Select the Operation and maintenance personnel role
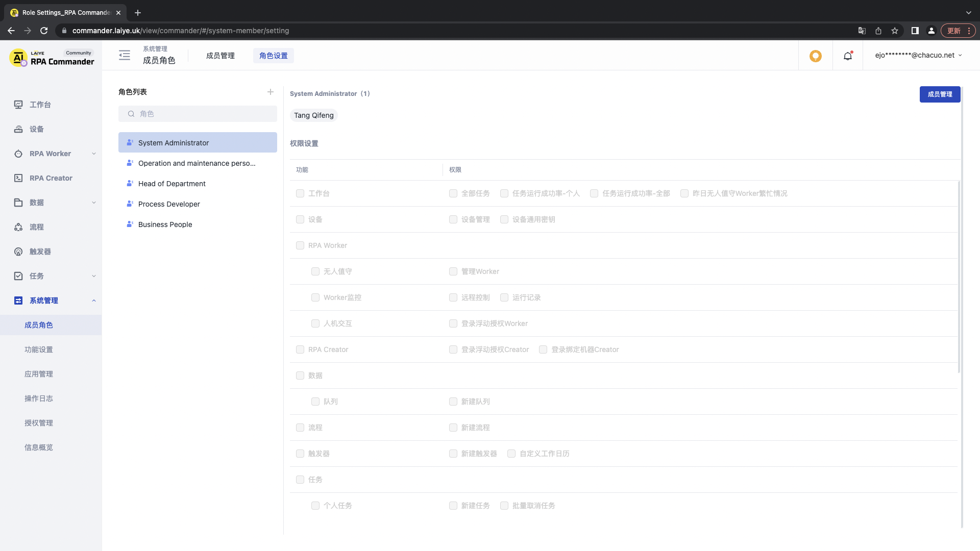This screenshot has height=551, width=980. (198, 163)
